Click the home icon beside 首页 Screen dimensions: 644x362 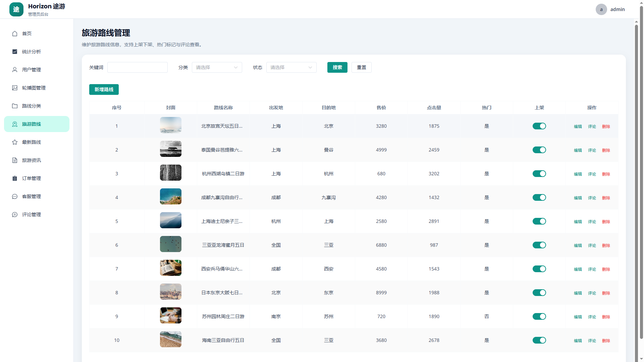[x=15, y=34]
